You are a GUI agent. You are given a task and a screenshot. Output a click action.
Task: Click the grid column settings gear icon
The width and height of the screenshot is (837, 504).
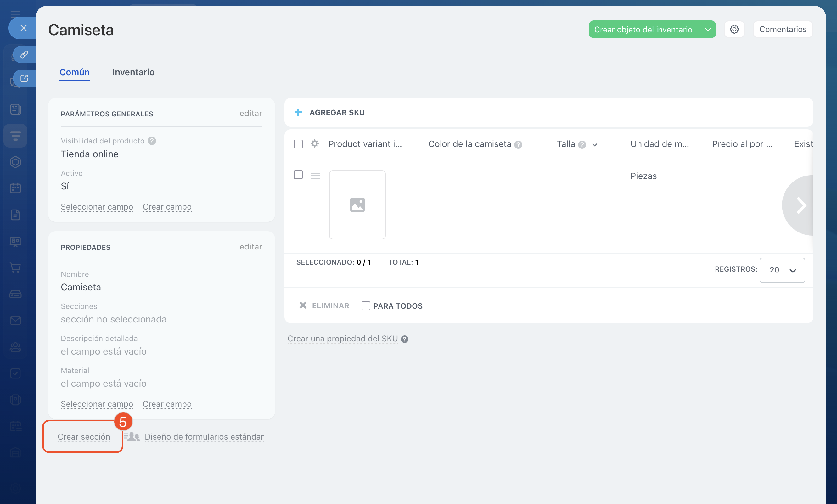point(315,144)
